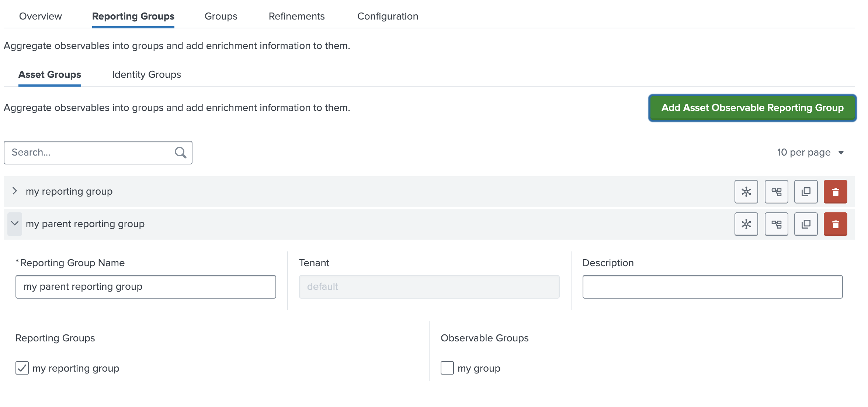This screenshot has width=868, height=407.
Task: Open the Refinements tab
Action: pyautogui.click(x=296, y=16)
